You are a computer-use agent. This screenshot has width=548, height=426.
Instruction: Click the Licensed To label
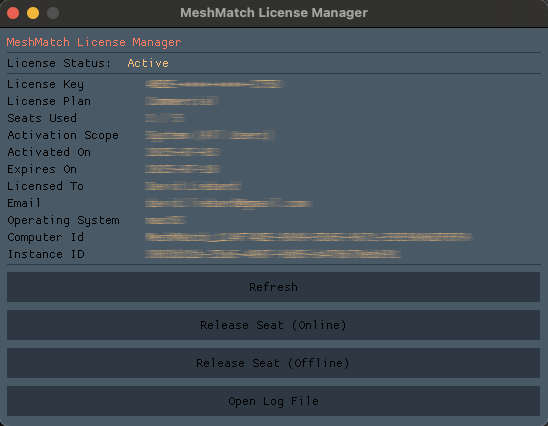[x=45, y=186]
